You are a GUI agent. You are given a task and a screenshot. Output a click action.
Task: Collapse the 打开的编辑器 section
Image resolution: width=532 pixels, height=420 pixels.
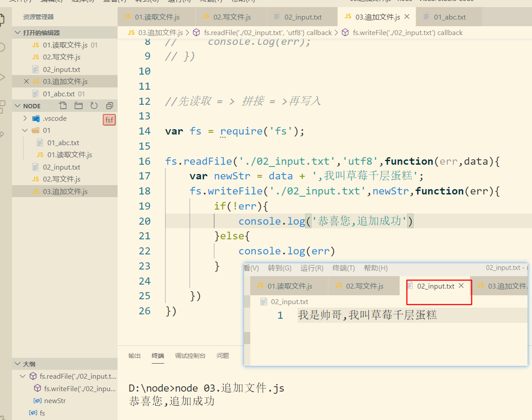point(18,32)
